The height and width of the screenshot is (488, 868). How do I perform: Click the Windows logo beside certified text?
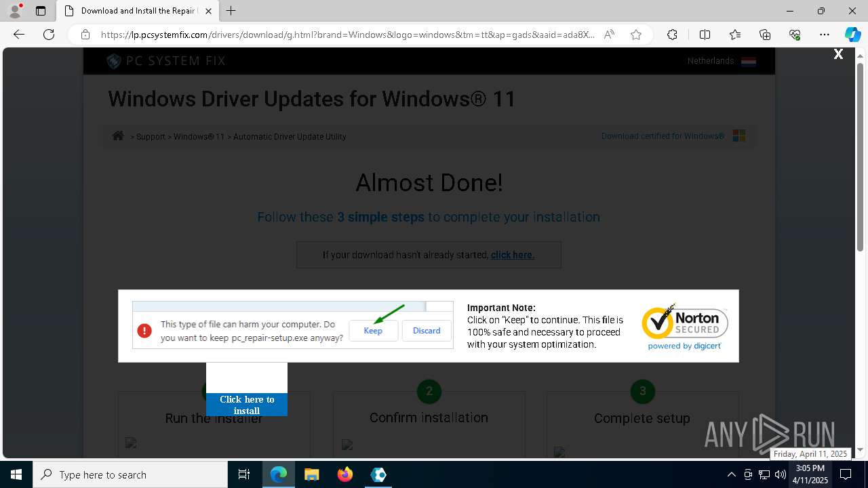pyautogui.click(x=739, y=136)
